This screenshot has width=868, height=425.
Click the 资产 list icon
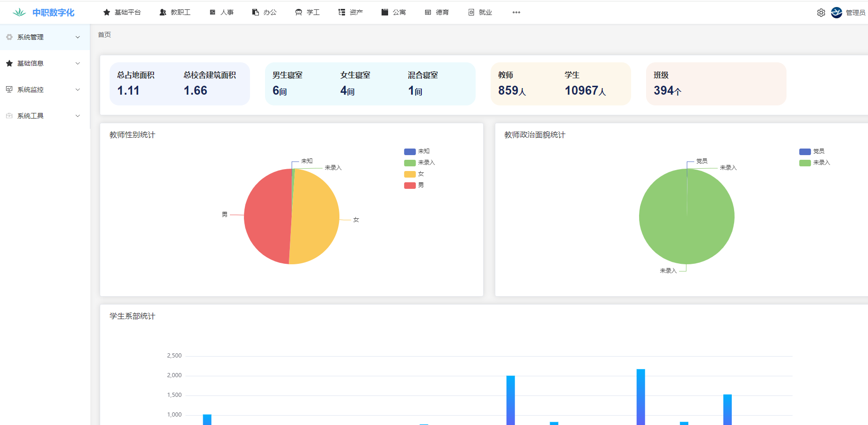(342, 13)
